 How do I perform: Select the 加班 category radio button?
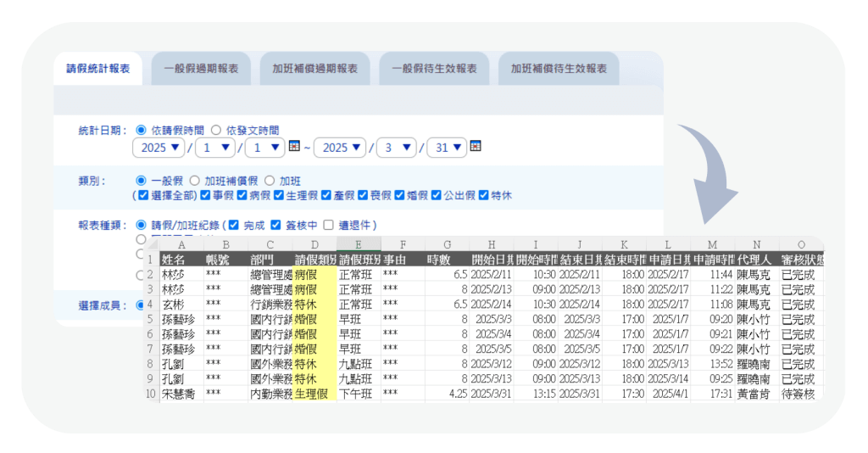point(270,181)
